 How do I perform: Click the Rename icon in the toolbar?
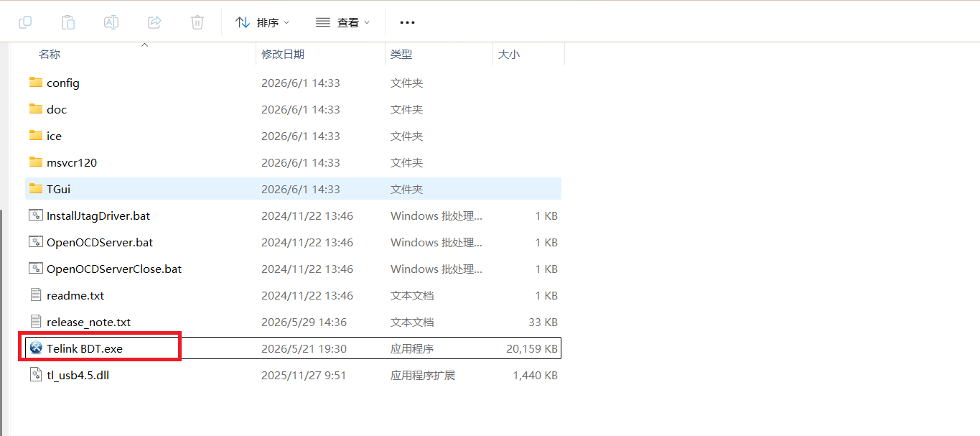[x=111, y=22]
